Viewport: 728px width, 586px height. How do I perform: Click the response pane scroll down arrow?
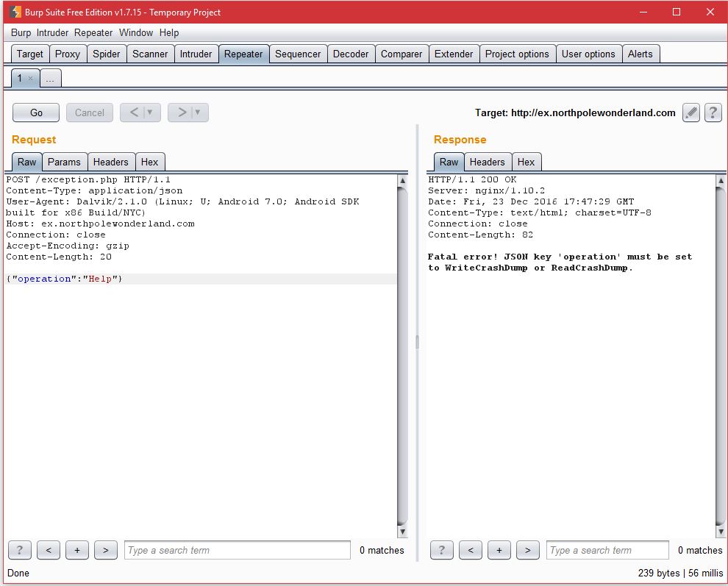pos(721,532)
